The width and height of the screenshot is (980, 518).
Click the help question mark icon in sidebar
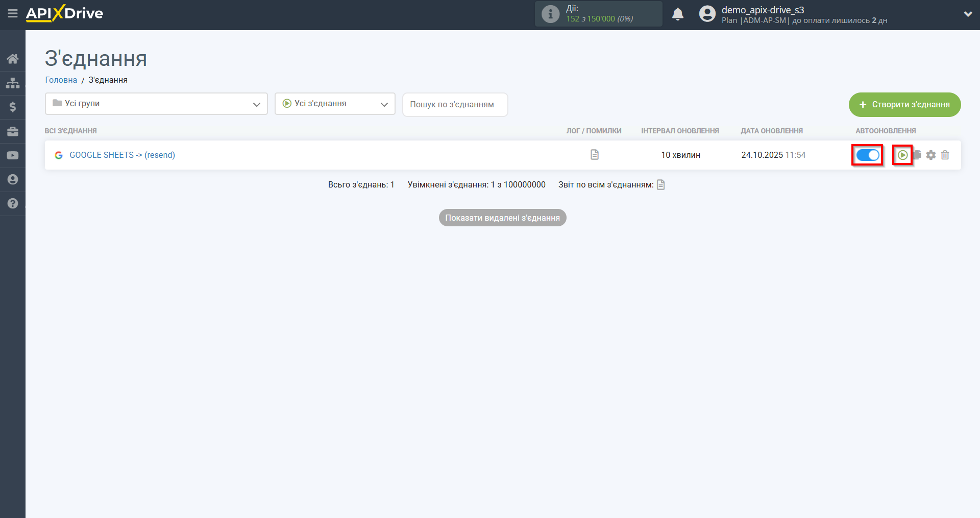click(13, 203)
